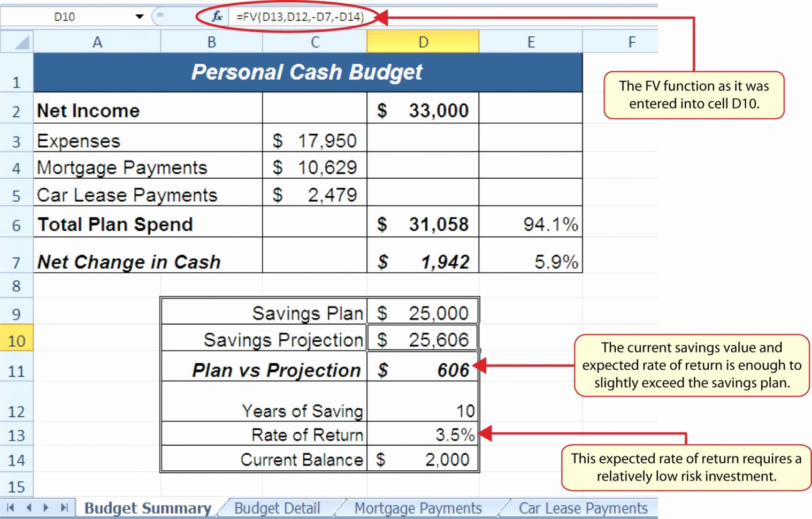Click the column D header
Screen dimensions: 812x519
pyautogui.click(x=423, y=41)
